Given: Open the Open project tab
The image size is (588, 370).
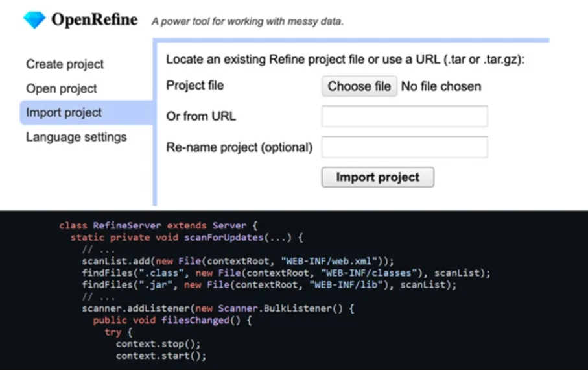Looking at the screenshot, I should click(x=62, y=89).
